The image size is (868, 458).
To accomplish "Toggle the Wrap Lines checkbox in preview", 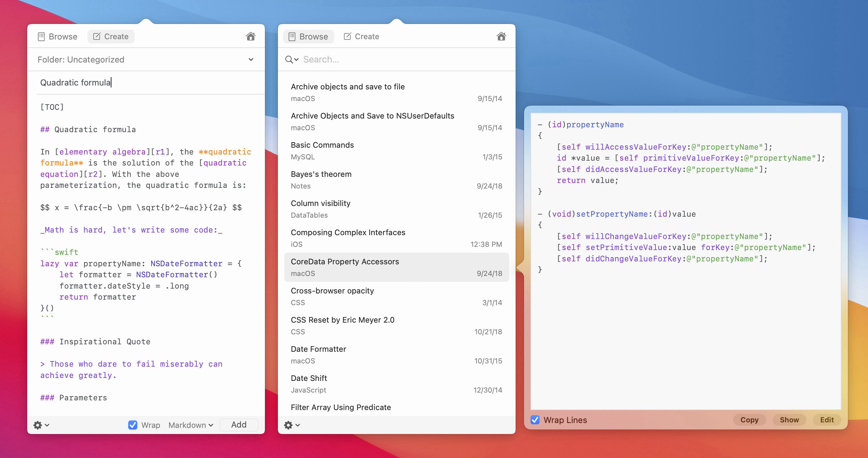I will 535,419.
